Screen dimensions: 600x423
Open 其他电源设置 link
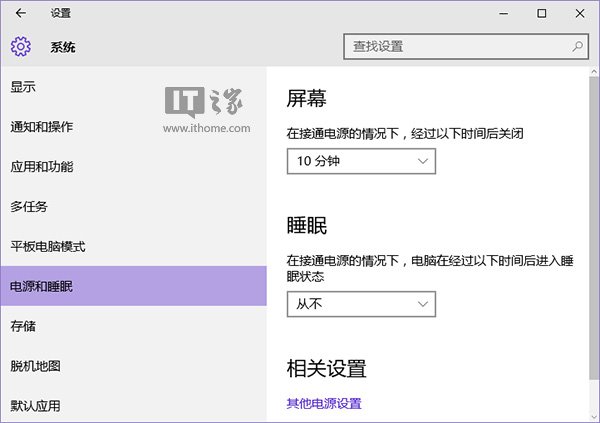point(324,403)
